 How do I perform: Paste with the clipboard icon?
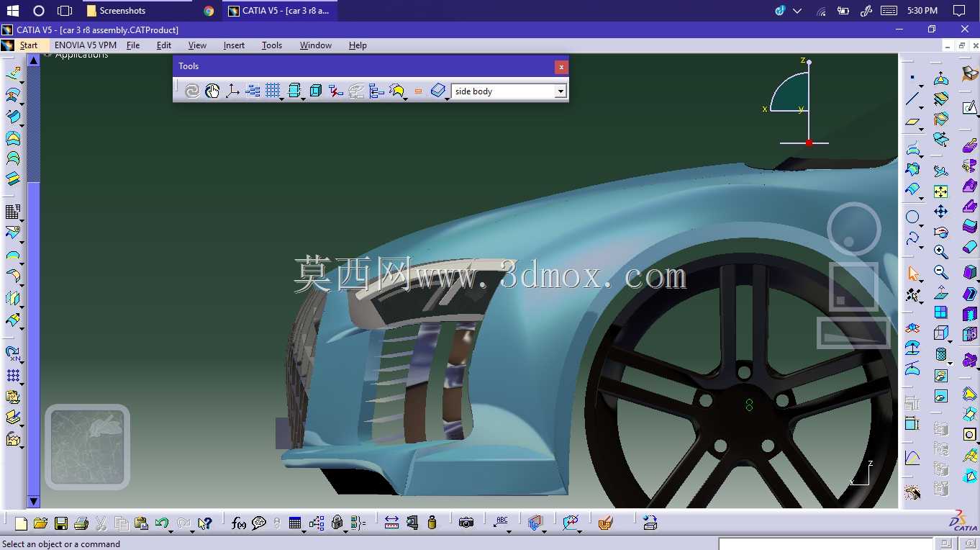click(x=141, y=523)
